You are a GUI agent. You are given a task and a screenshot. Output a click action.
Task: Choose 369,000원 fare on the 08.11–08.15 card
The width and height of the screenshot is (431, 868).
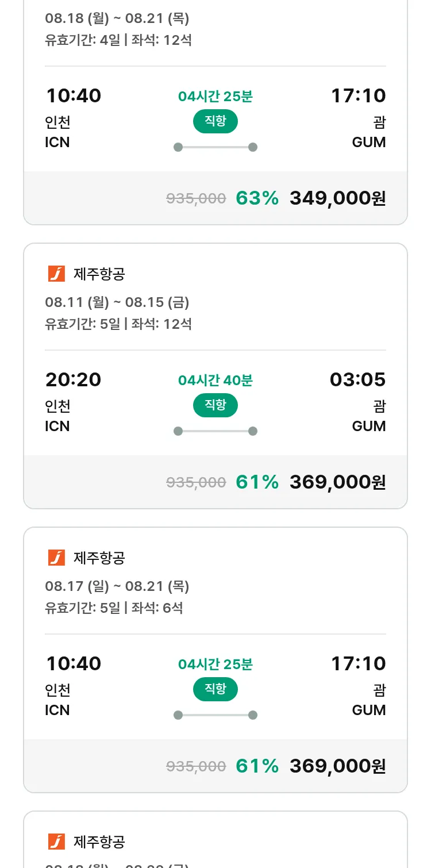tap(337, 482)
